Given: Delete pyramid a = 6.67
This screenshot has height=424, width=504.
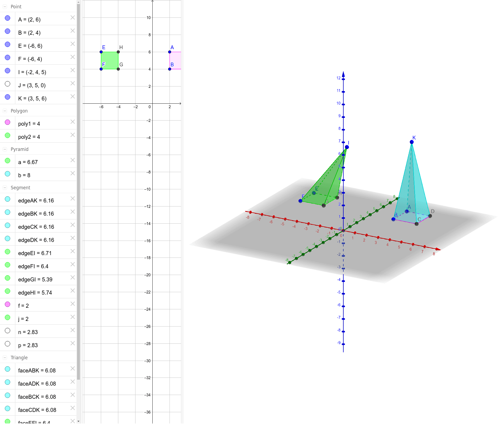Looking at the screenshot, I should click(x=73, y=160).
